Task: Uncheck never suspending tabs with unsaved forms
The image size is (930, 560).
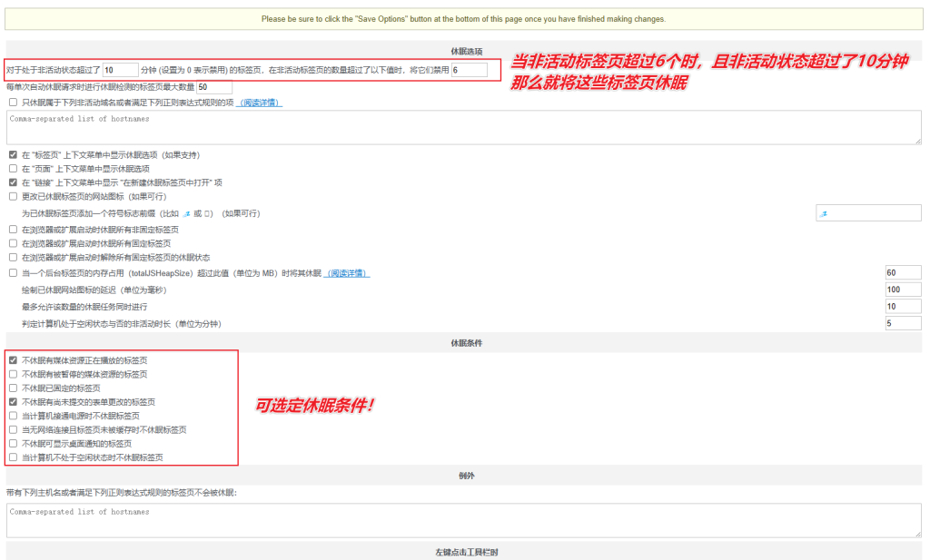Action: point(12,402)
